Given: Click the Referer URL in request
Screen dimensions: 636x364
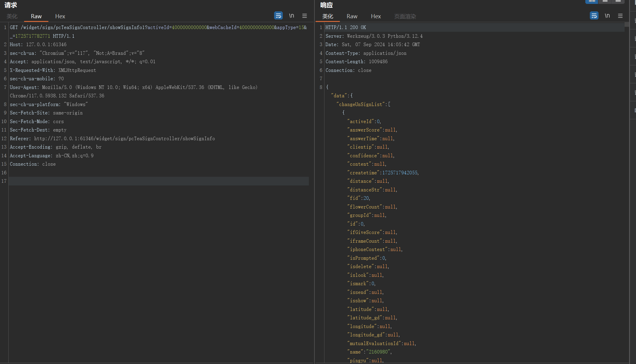Looking at the screenshot, I should 124,138.
